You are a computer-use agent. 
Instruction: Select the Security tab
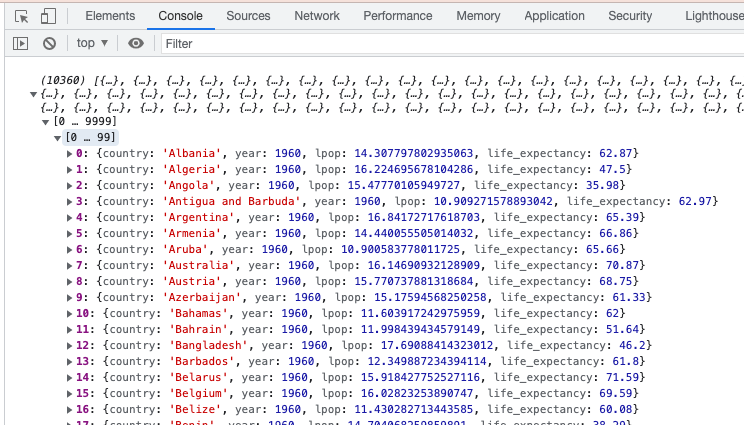point(630,16)
